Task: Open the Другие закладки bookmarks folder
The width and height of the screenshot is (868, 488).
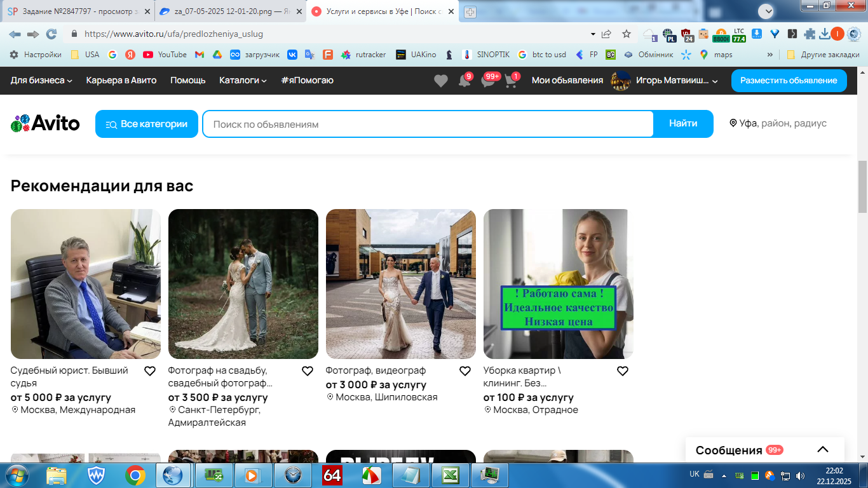Action: (x=823, y=55)
